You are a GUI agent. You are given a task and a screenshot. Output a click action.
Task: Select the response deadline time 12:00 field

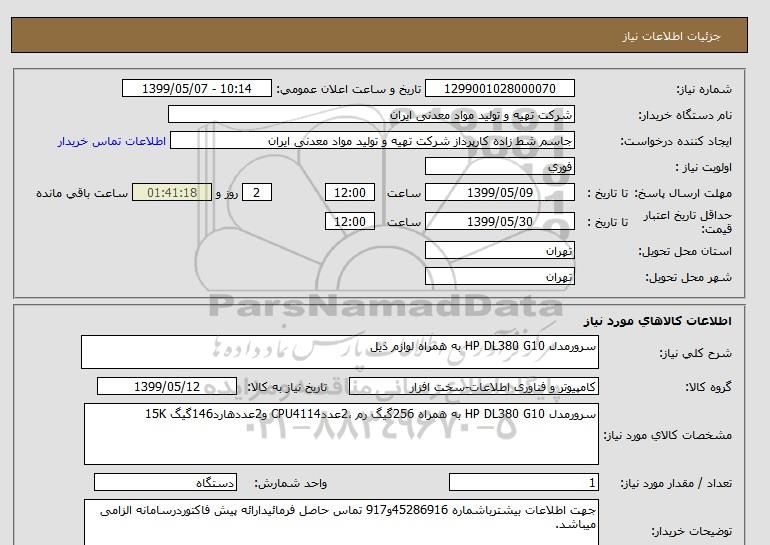(350, 192)
